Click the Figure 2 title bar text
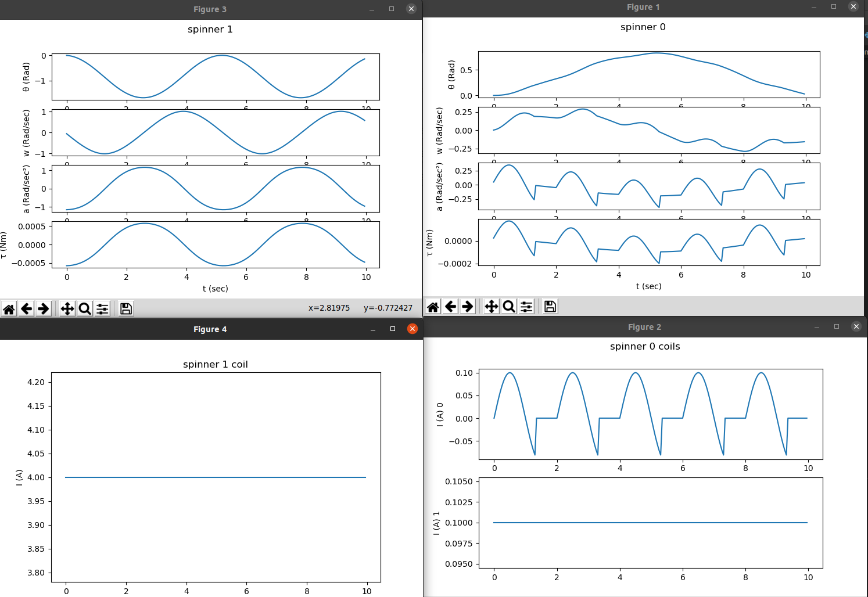 [x=644, y=327]
